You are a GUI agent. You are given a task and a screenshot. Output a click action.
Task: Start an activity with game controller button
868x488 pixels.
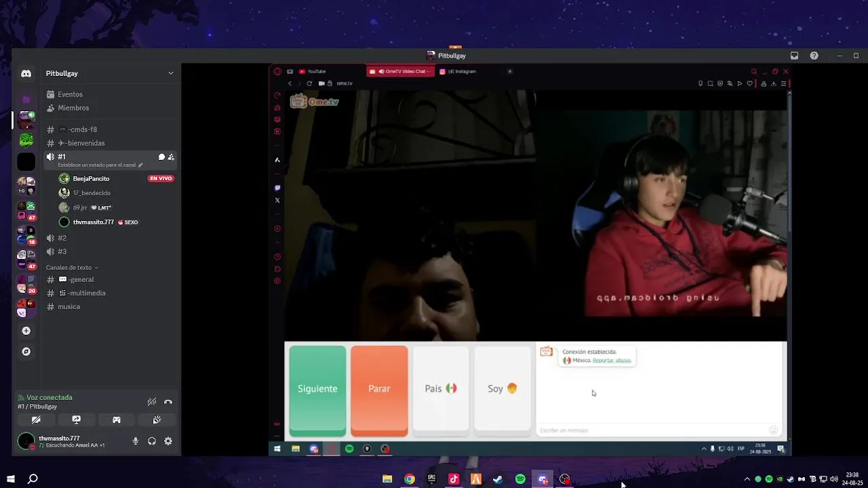click(x=117, y=420)
